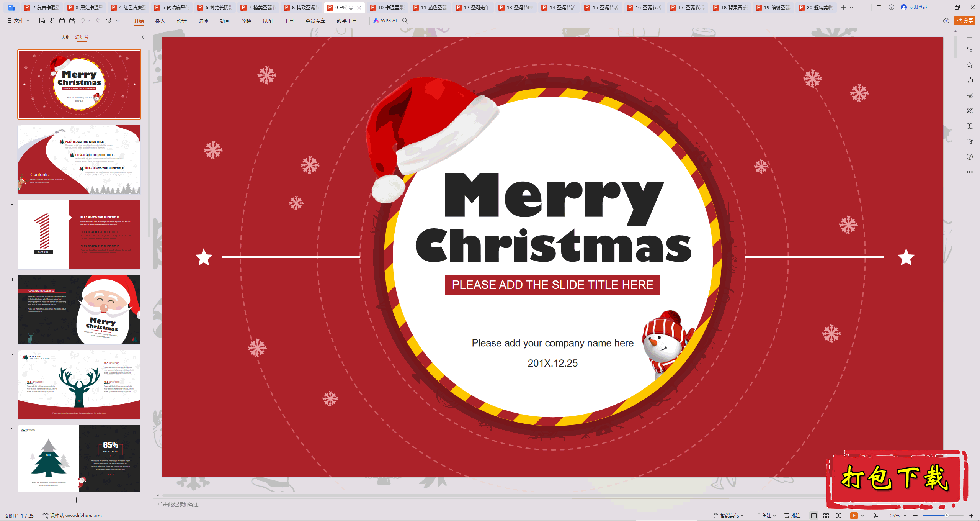Click 立即登录 login button

(914, 7)
